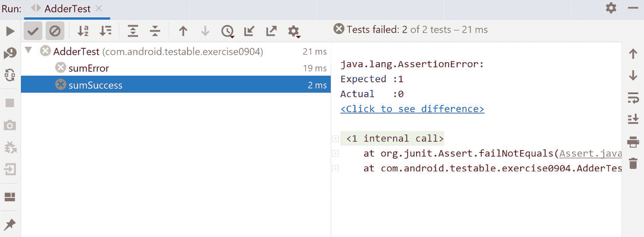Select the sumSuccess test
644x237 pixels.
coord(176,85)
